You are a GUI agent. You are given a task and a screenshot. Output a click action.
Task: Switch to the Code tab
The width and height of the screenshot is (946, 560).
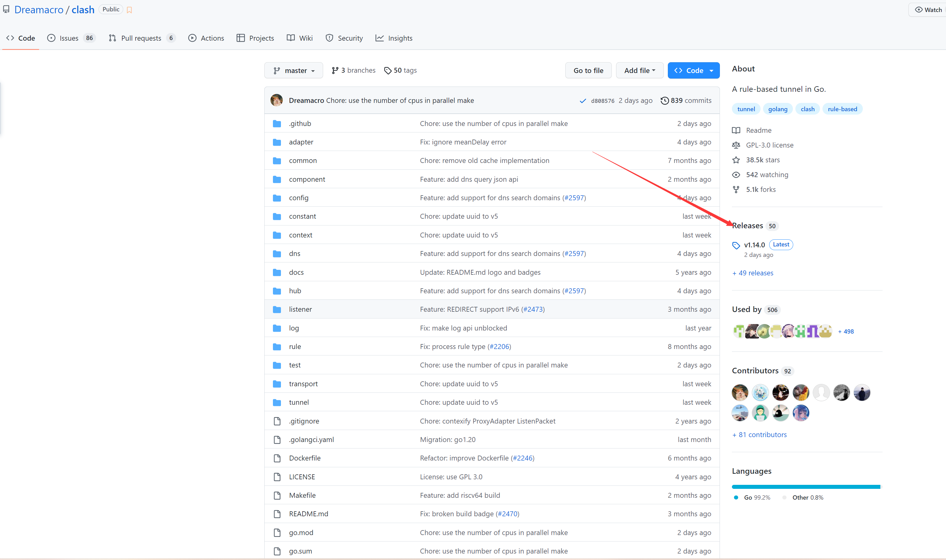tap(21, 38)
